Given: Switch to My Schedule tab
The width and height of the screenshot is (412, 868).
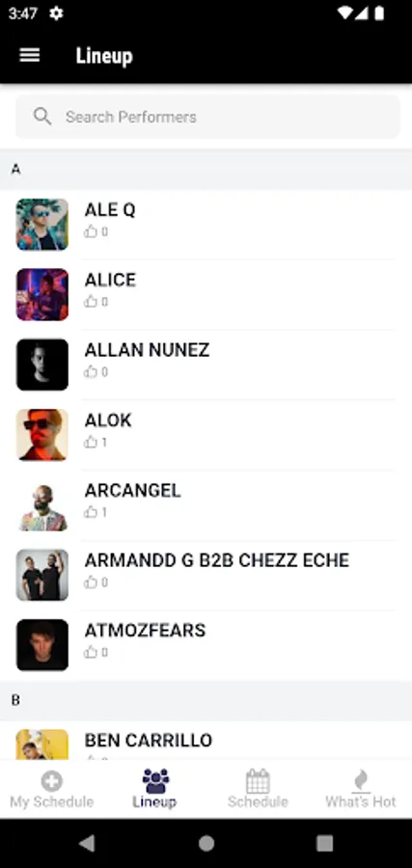Looking at the screenshot, I should pos(51,789).
